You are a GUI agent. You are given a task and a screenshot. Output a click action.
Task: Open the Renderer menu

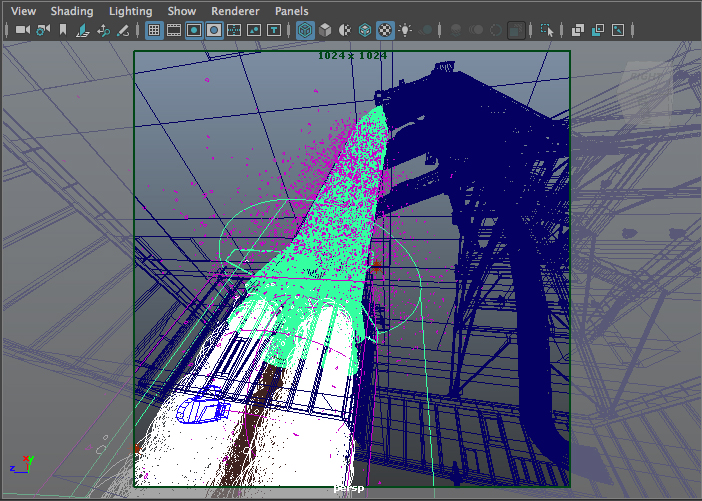click(235, 11)
